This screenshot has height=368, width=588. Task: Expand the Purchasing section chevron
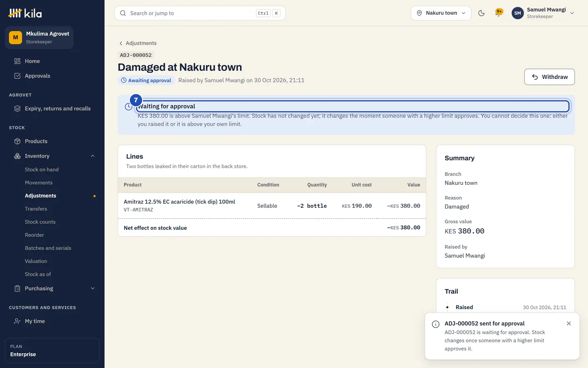93,288
